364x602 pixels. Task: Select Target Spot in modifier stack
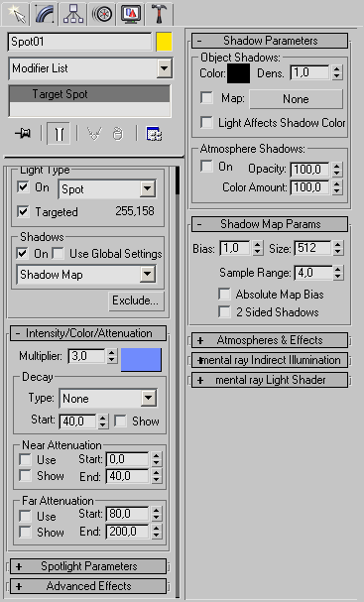(x=89, y=94)
